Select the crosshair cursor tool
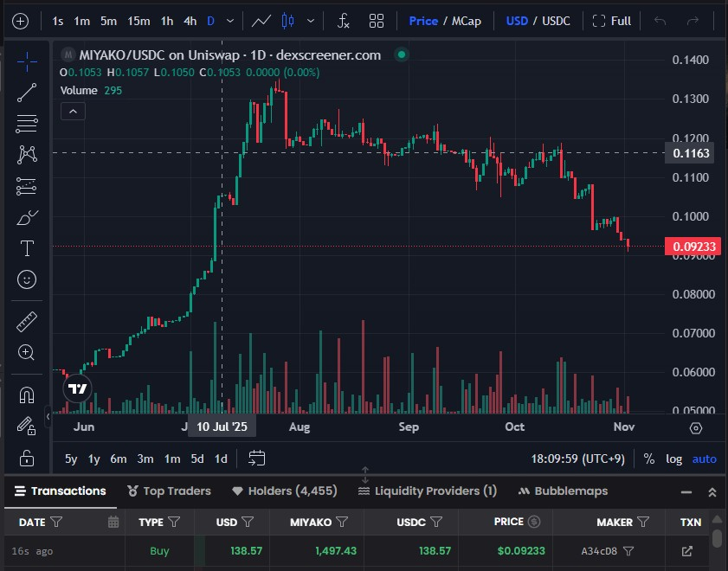This screenshot has width=728, height=571. [x=27, y=61]
